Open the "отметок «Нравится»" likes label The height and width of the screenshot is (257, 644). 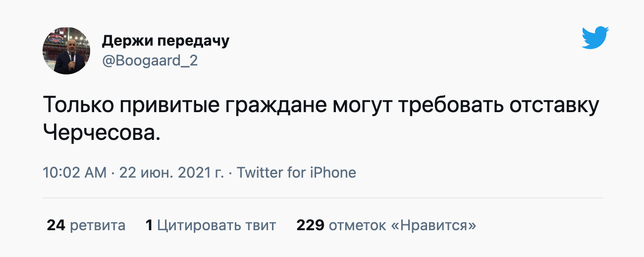click(x=403, y=225)
